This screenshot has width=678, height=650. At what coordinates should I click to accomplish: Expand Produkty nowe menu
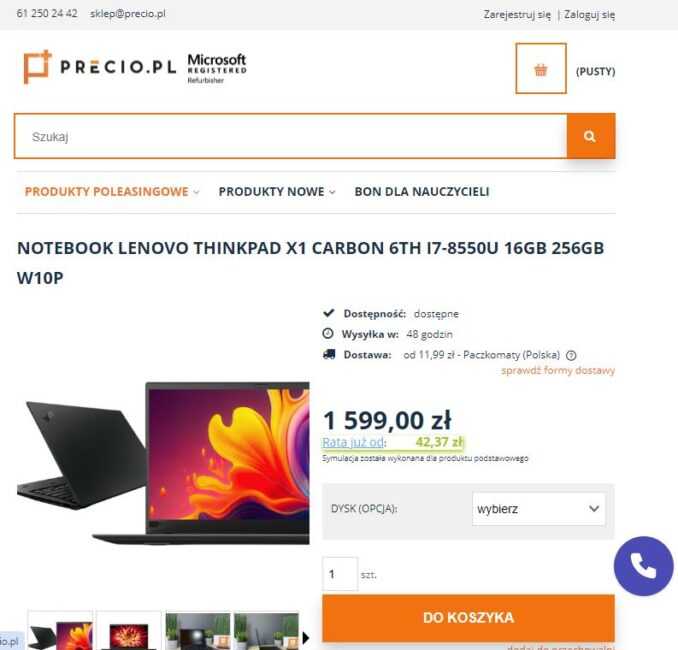tap(277, 192)
